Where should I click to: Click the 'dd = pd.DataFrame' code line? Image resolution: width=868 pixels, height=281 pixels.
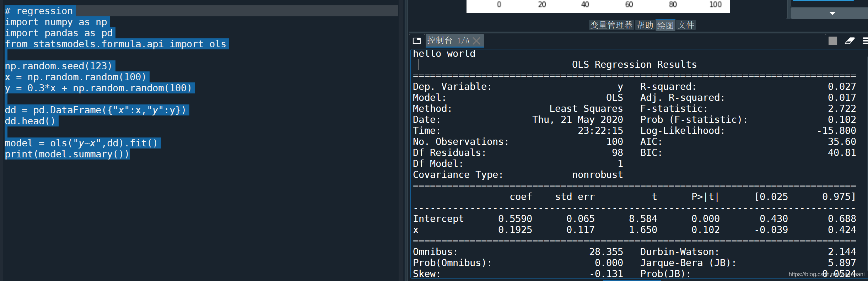tap(96, 110)
